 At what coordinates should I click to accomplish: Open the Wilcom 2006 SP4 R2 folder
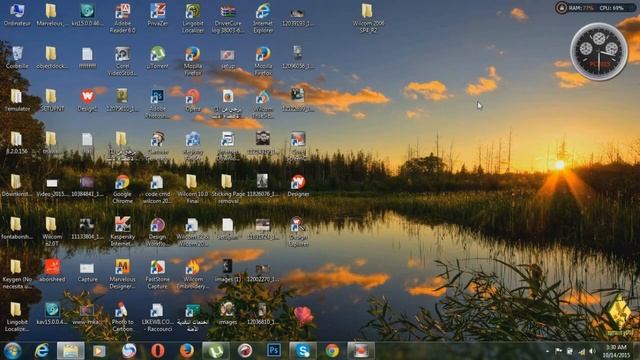click(x=367, y=18)
